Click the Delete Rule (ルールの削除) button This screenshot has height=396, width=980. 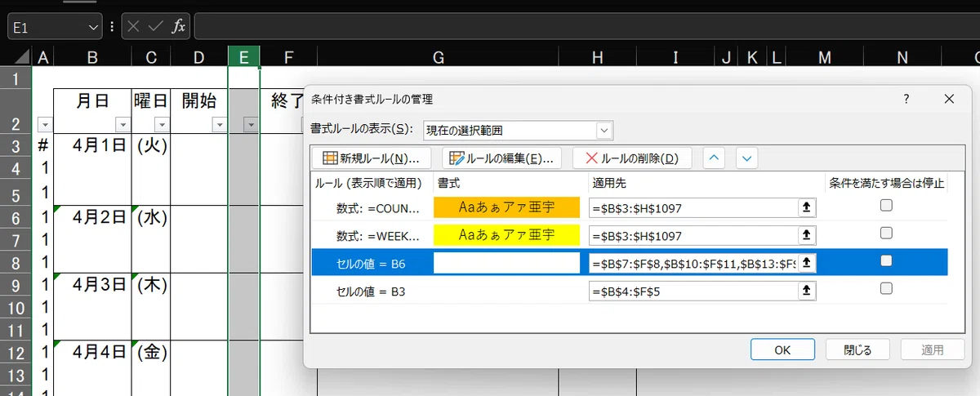pyautogui.click(x=632, y=158)
